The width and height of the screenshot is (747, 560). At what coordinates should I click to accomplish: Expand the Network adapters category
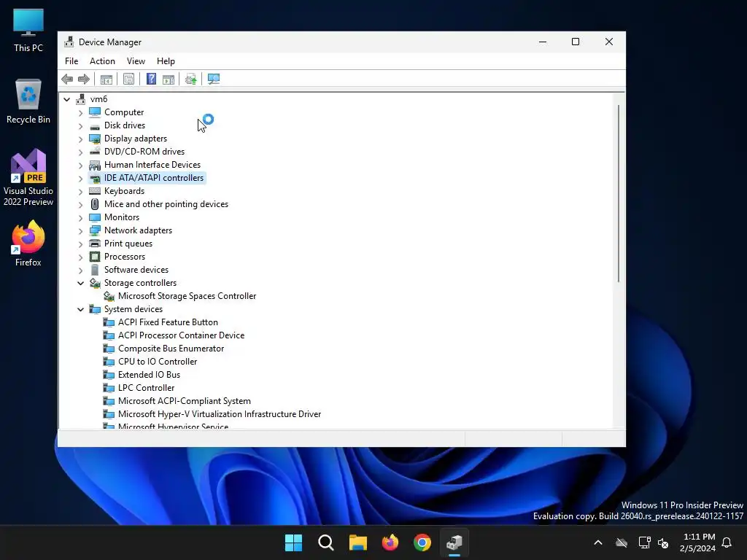pyautogui.click(x=80, y=230)
